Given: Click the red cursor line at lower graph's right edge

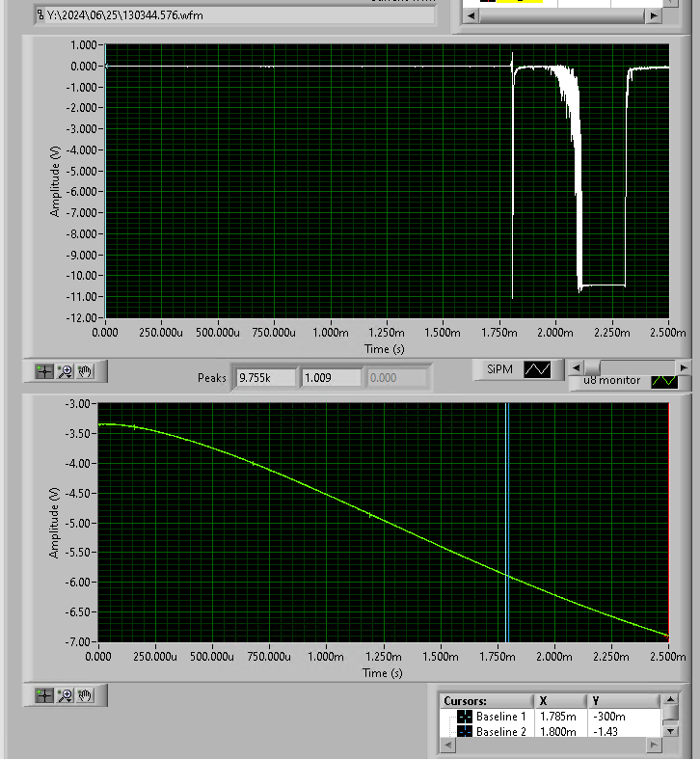Looking at the screenshot, I should 668,523.
